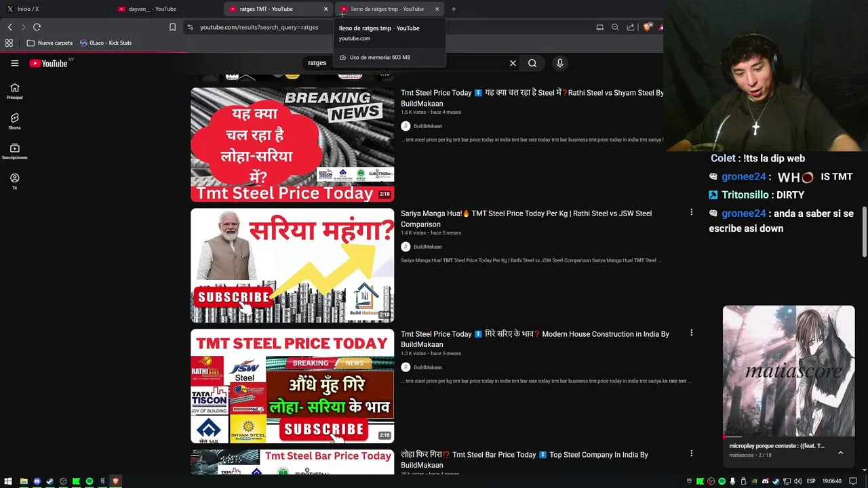The height and width of the screenshot is (488, 868).
Task: Expand the microplay track widget chevron
Action: [840, 453]
